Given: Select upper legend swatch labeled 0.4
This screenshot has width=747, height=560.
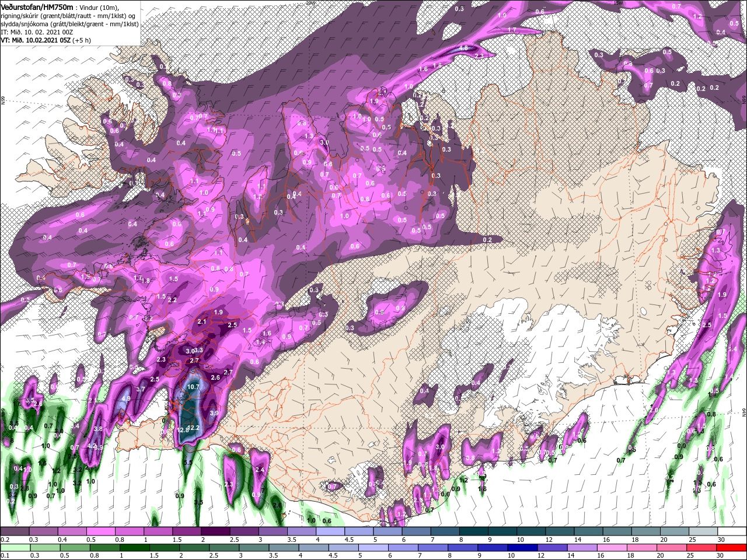Looking at the screenshot, I should point(72,531).
